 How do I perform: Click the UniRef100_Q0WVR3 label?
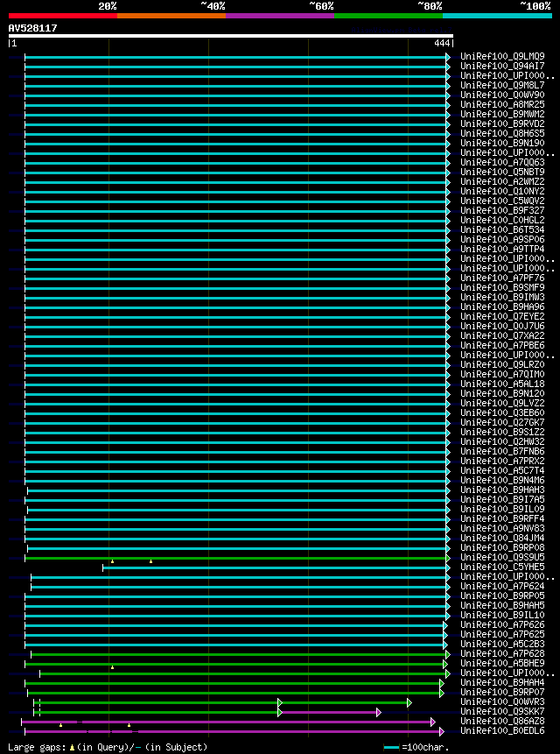(502, 702)
